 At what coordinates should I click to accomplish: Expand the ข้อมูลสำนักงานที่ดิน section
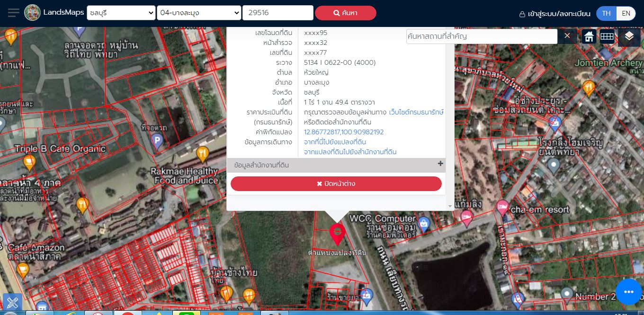pos(440,164)
